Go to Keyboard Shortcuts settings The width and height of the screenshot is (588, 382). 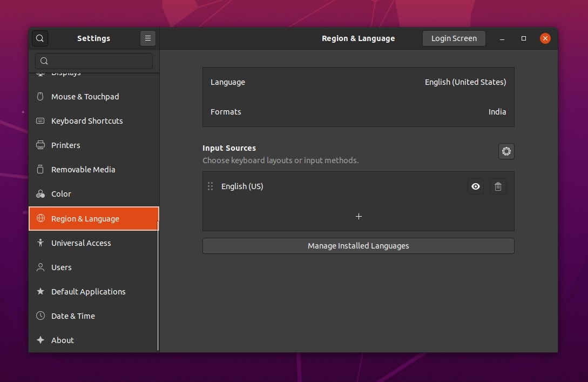coord(87,121)
